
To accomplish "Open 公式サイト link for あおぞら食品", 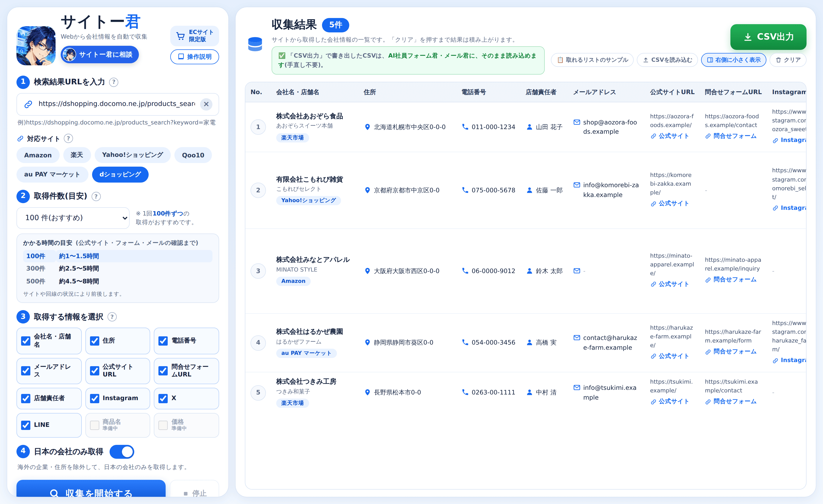I will (x=670, y=136).
